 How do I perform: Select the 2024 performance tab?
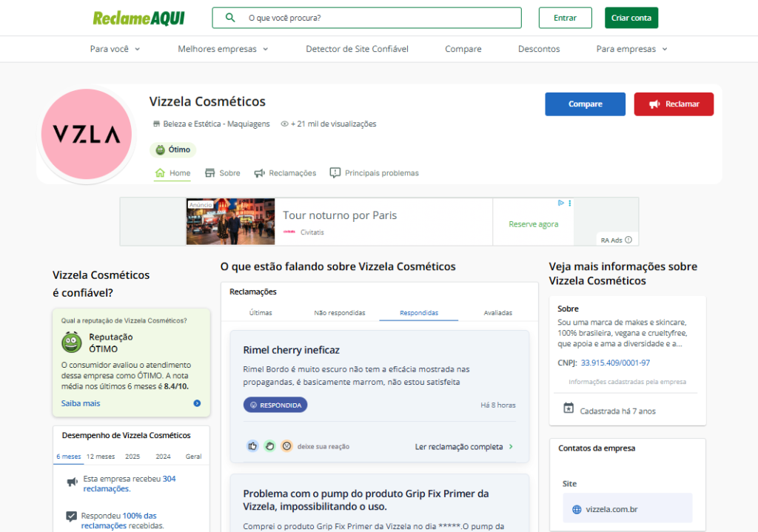click(x=163, y=456)
